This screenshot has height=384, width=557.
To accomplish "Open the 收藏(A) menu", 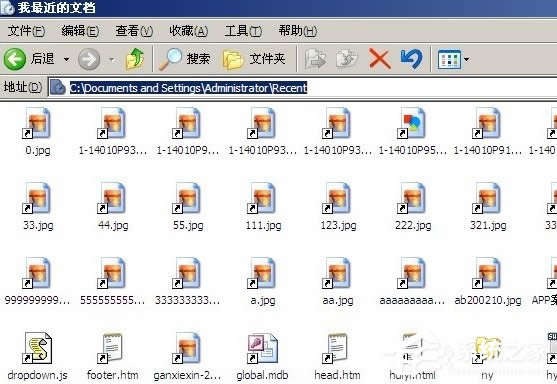I will tap(188, 31).
